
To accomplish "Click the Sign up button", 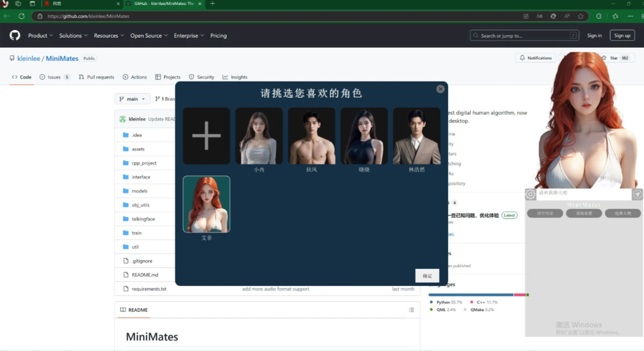I will pos(622,36).
